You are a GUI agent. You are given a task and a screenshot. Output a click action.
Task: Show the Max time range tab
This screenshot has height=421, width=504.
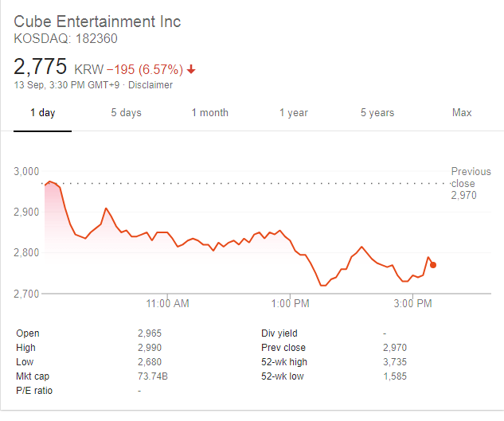[462, 113]
